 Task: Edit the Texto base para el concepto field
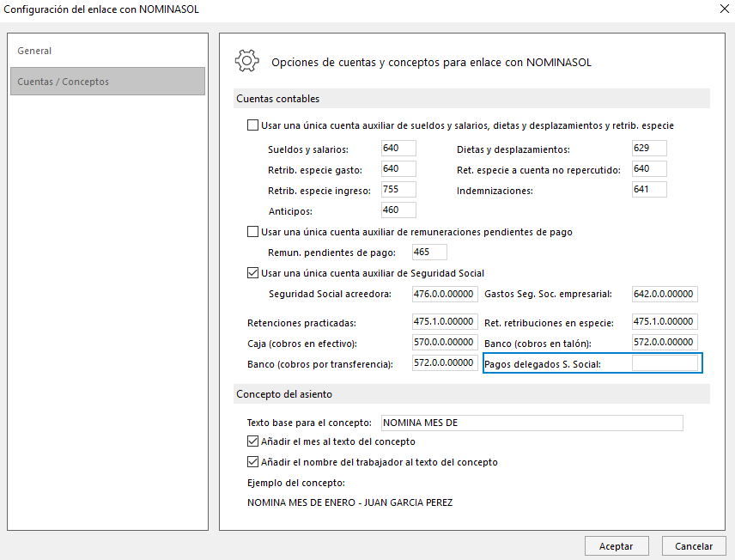pyautogui.click(x=532, y=423)
